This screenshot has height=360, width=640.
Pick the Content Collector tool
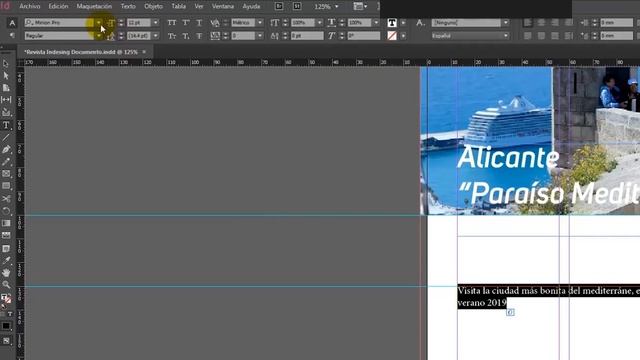click(6, 112)
